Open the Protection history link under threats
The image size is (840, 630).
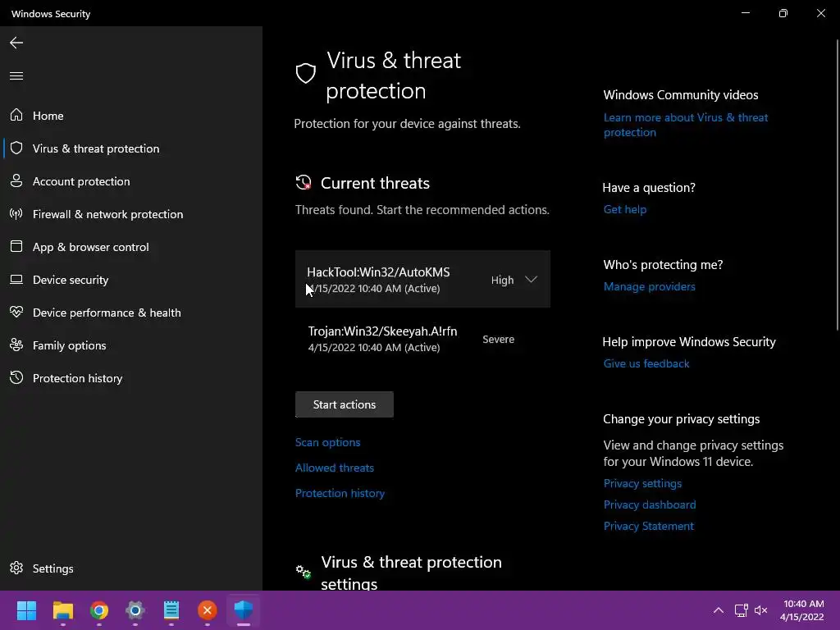coord(340,493)
